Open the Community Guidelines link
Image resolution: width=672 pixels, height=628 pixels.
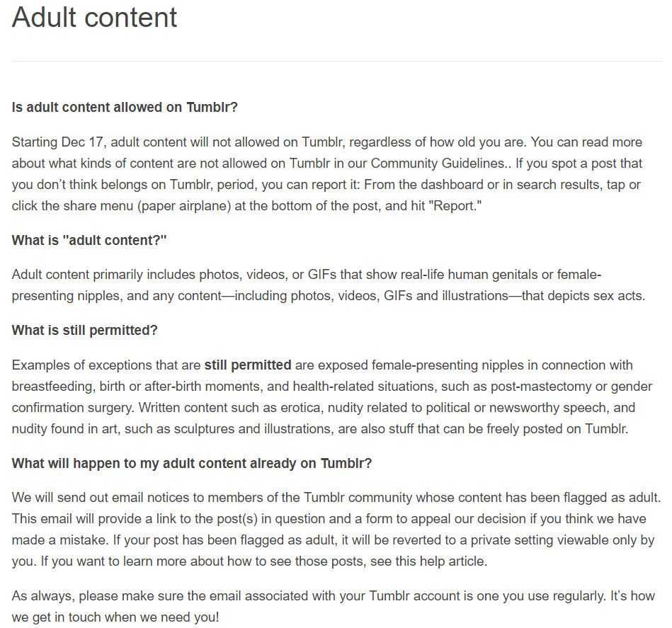tap(438, 164)
